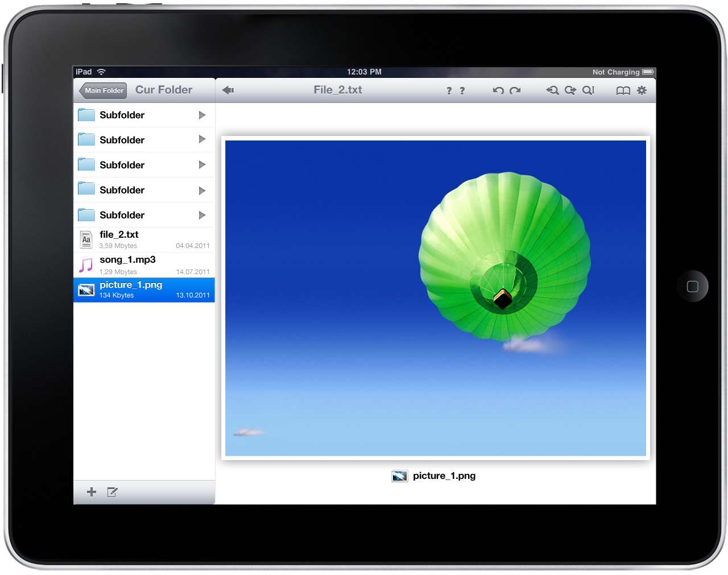Click the left question mark icon

449,90
